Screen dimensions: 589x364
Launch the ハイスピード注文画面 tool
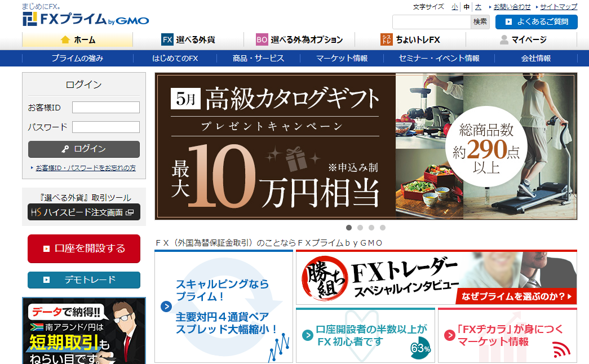(84, 212)
